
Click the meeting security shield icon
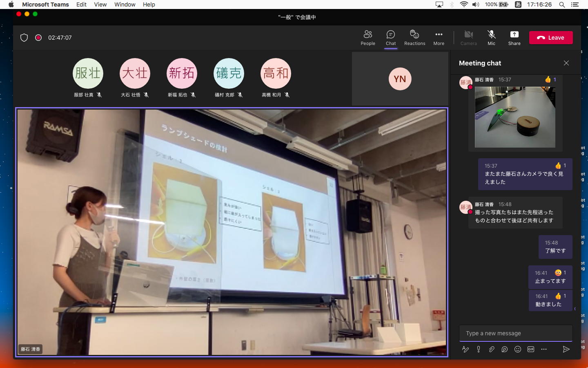tap(24, 38)
